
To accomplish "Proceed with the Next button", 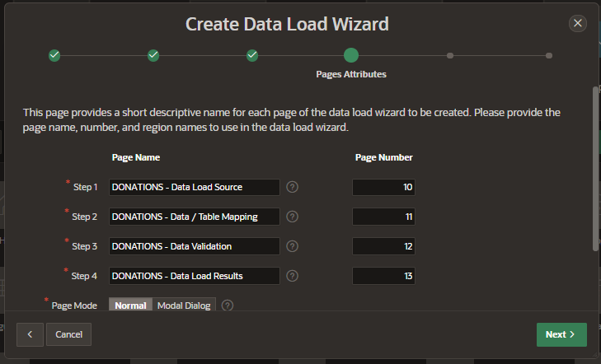I will [561, 334].
